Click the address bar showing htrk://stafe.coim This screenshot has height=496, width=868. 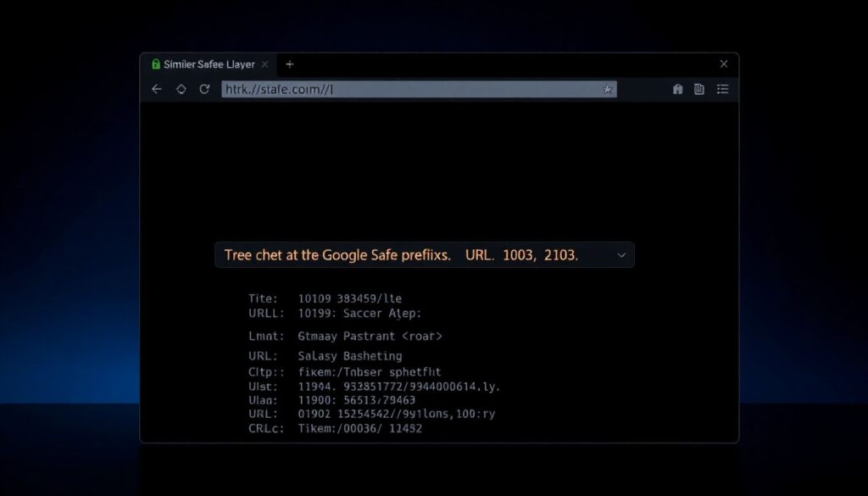coord(407,89)
